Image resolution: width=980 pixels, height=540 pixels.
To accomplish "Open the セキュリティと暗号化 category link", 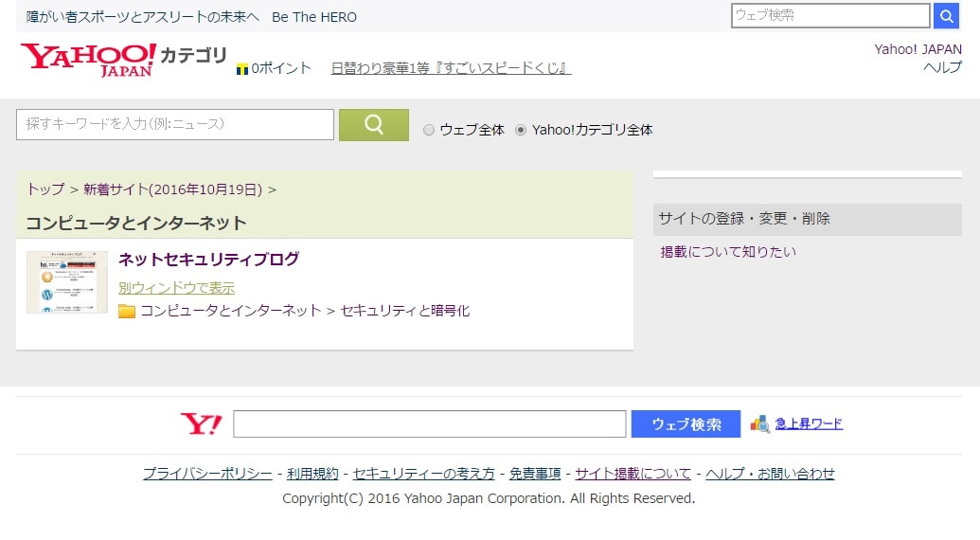I will 405,311.
